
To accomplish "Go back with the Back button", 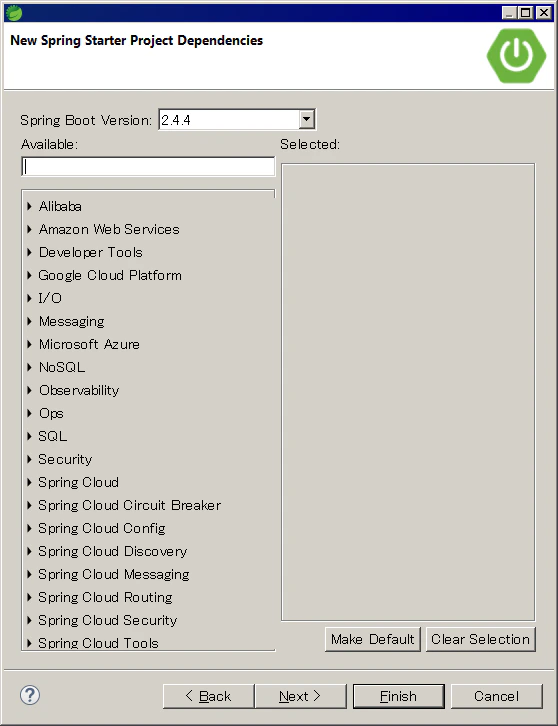I will point(208,696).
